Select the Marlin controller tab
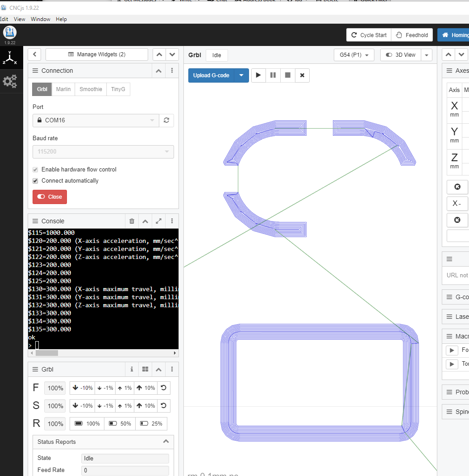Screen dimensions: 469x476 [x=63, y=89]
